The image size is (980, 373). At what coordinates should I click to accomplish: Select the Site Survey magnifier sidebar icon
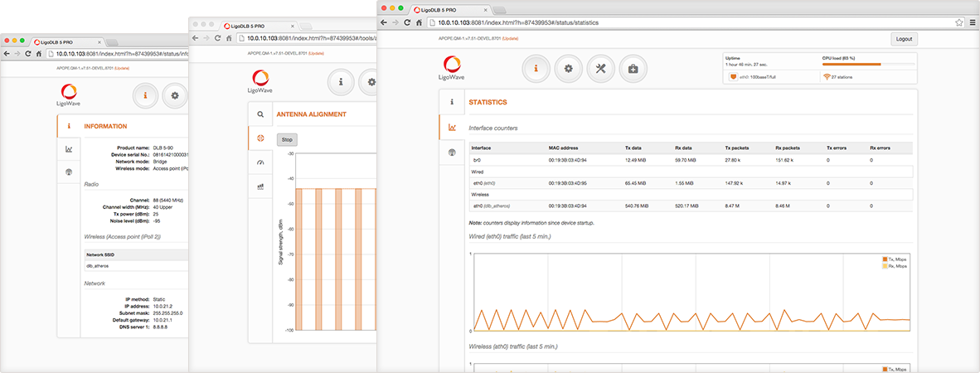coord(260,114)
